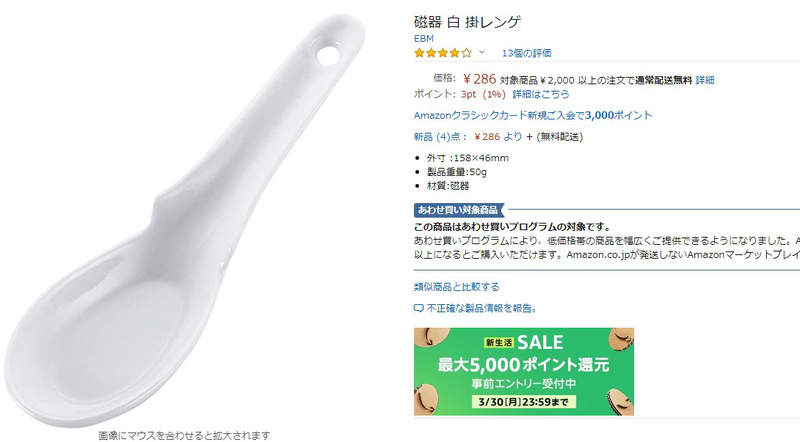800x442 pixels.
Task: Open 類似商品と比較する link
Action: pyautogui.click(x=456, y=287)
